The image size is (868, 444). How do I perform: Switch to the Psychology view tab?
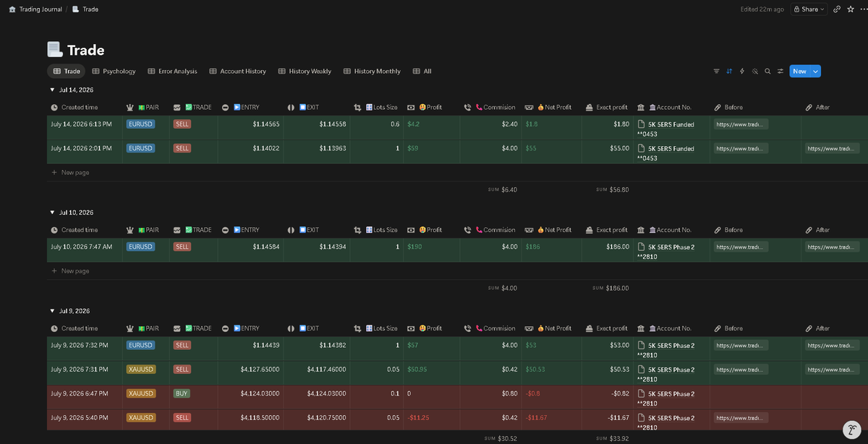(x=114, y=72)
